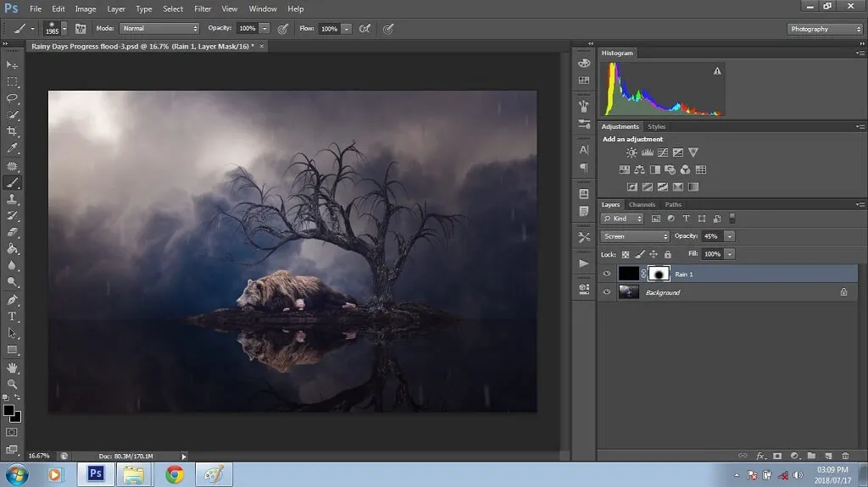Open the brush preset picker arrow
The height and width of the screenshot is (487, 868).
64,29
